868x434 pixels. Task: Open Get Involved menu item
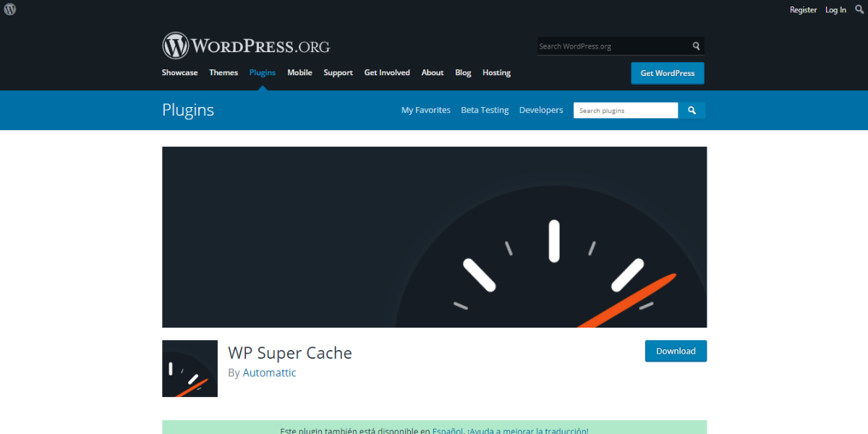point(387,72)
